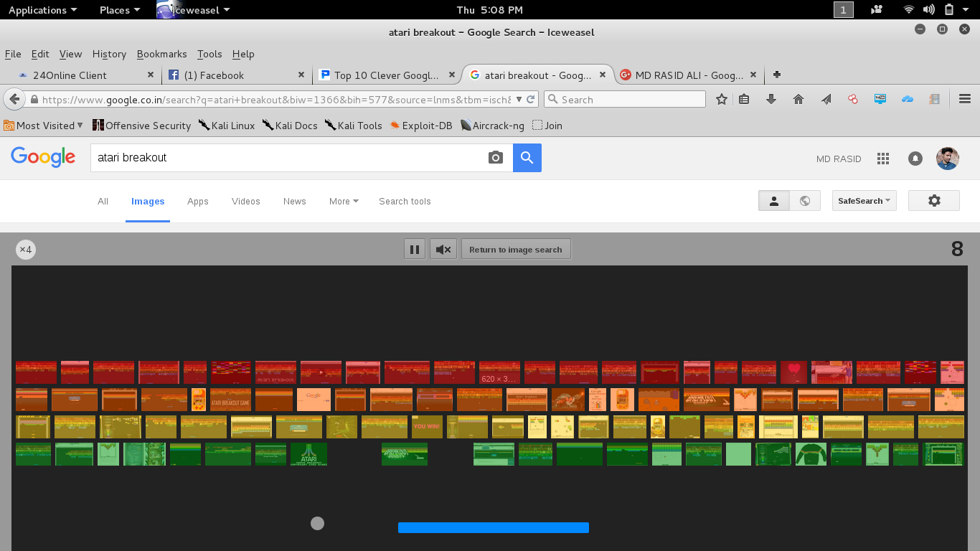
Task: Select the Videos search tab
Action: point(246,202)
